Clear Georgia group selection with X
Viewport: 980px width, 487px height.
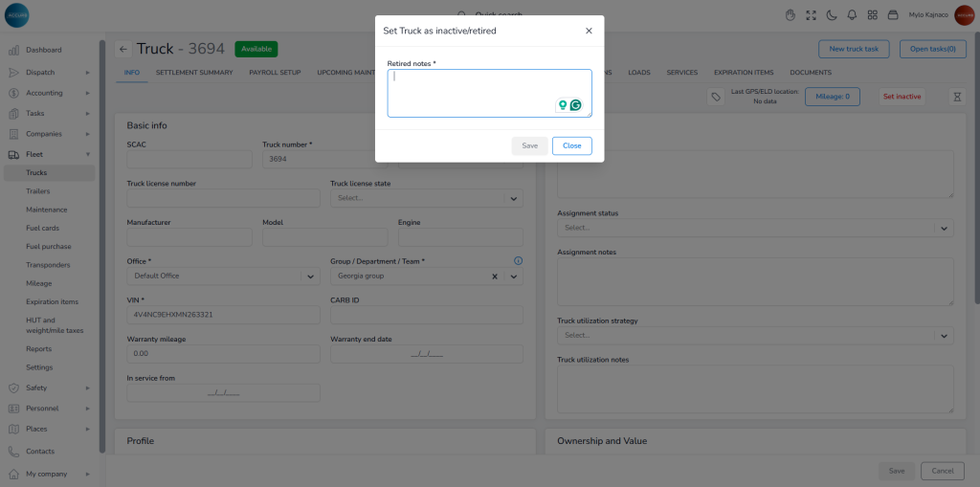pyautogui.click(x=495, y=277)
